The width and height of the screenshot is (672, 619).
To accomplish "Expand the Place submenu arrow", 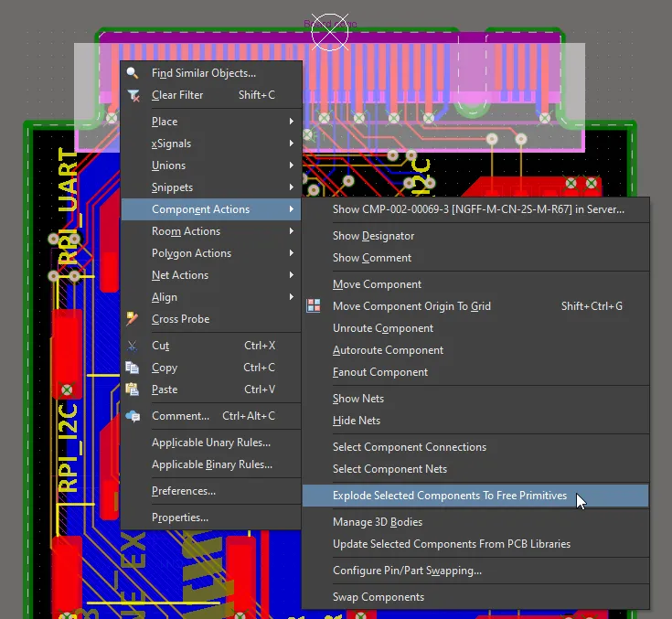I will 292,122.
